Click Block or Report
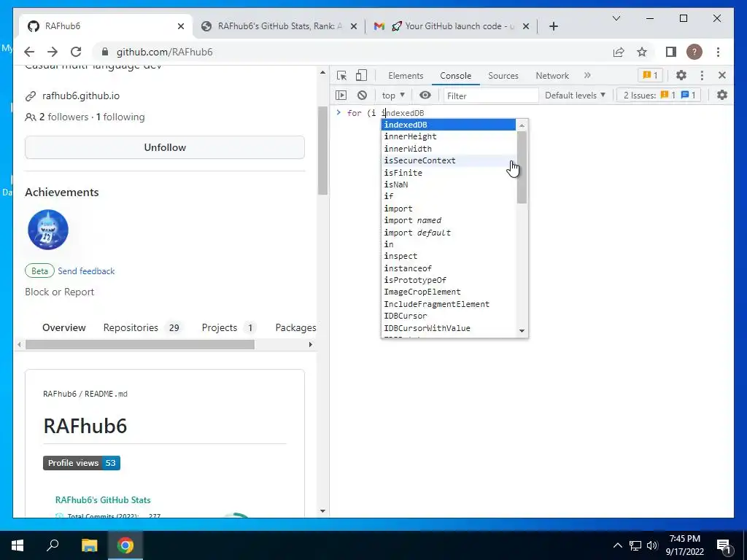 (60, 292)
